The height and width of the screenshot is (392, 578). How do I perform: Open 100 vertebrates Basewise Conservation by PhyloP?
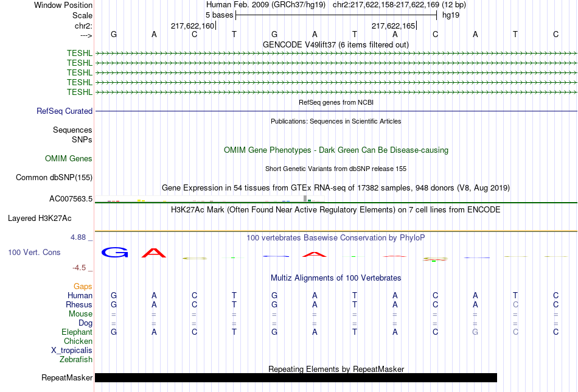[336, 238]
